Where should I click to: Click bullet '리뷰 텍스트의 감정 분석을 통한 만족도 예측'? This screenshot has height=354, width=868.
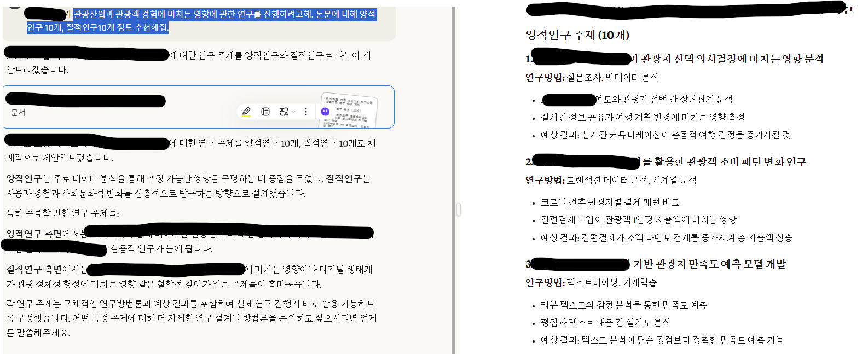click(623, 305)
